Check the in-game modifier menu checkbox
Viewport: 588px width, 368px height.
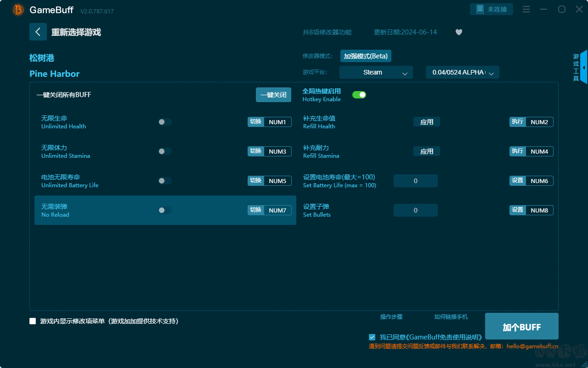pos(33,321)
